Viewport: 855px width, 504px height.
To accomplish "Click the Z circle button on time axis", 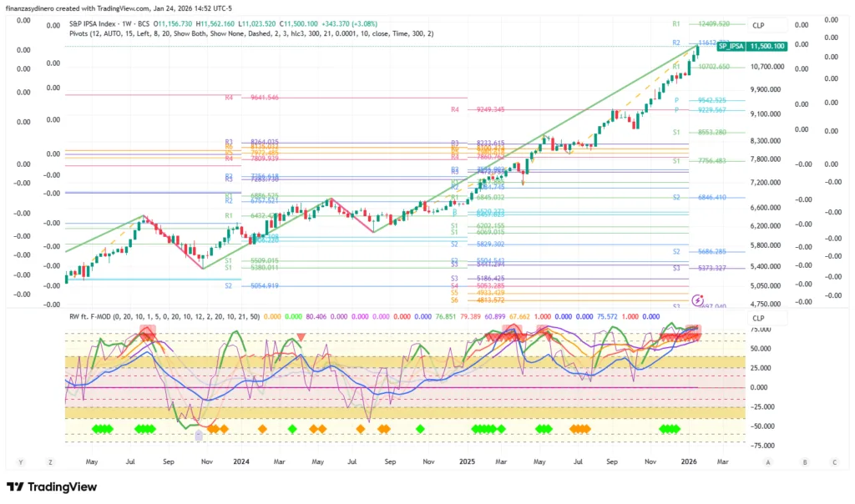I will 50,461.
